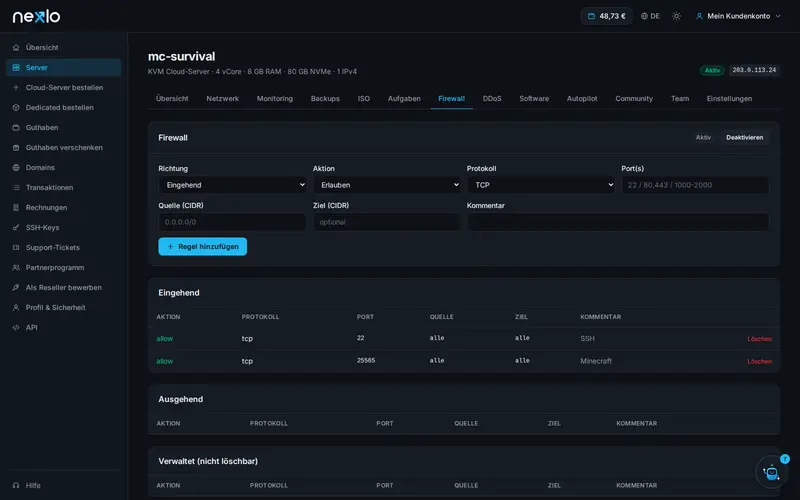Open Support-Tickets in the sidebar
Viewport: 800px width, 500px height.
(64, 247)
